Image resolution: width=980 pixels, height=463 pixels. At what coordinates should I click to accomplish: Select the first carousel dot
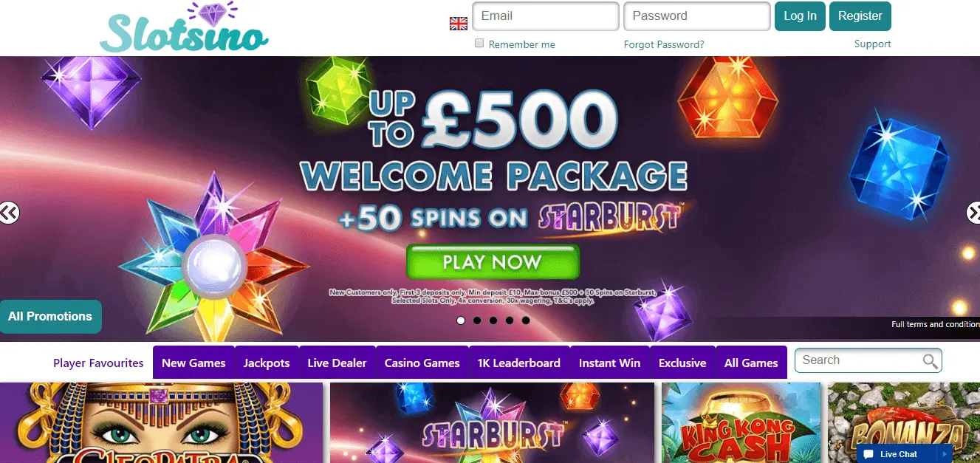(461, 320)
